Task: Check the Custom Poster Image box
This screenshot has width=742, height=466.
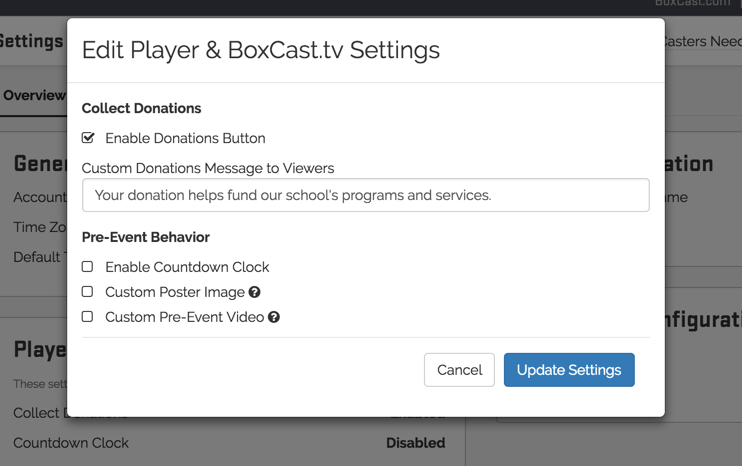Action: pos(88,292)
